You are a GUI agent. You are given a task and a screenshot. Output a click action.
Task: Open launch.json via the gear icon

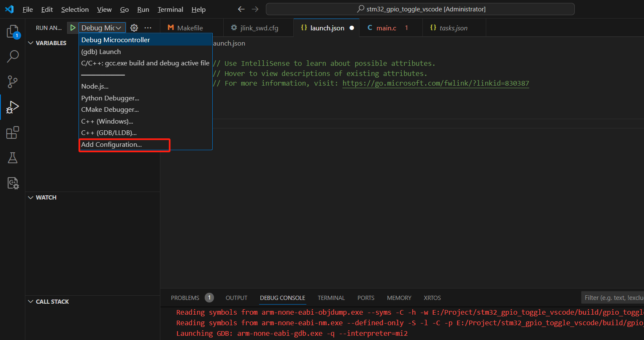134,27
